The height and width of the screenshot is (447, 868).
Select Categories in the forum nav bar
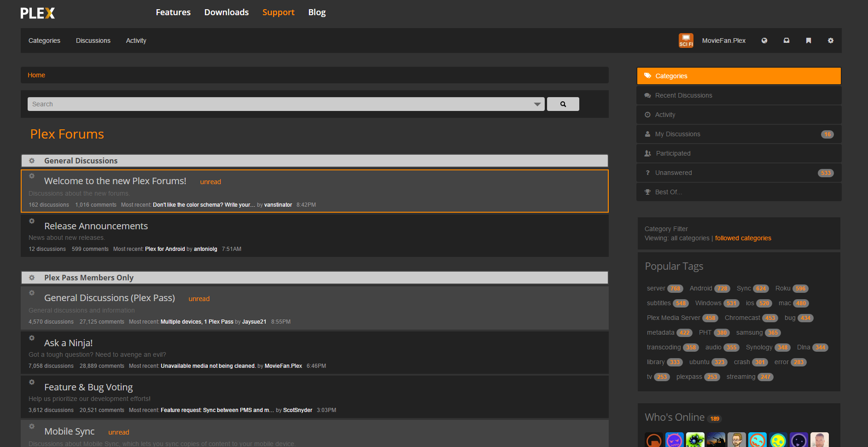pyautogui.click(x=44, y=41)
